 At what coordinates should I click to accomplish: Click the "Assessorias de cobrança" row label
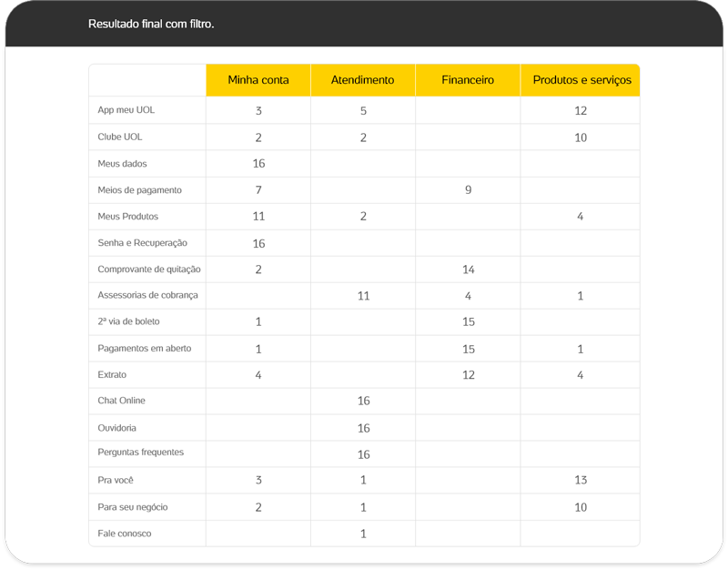click(147, 296)
